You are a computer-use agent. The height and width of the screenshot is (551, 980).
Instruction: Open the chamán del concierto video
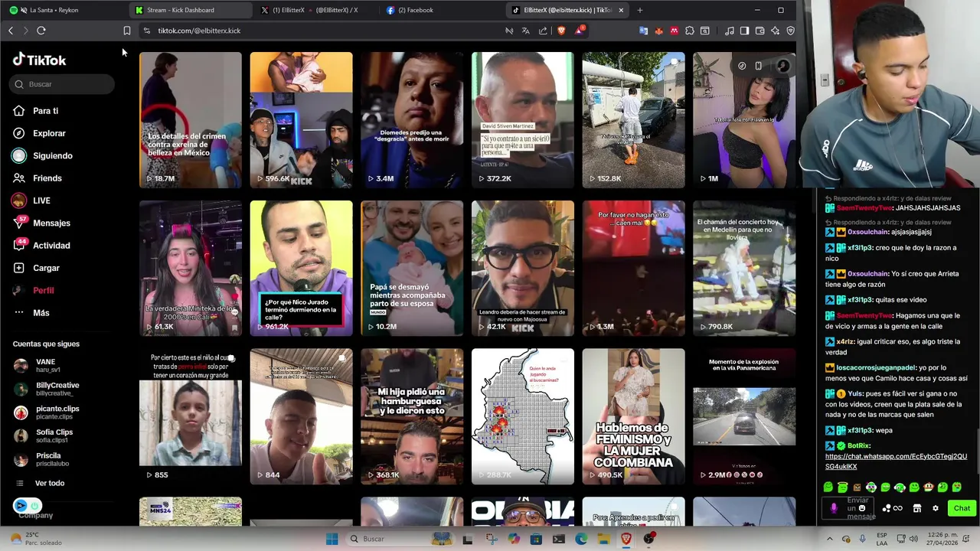coord(744,268)
